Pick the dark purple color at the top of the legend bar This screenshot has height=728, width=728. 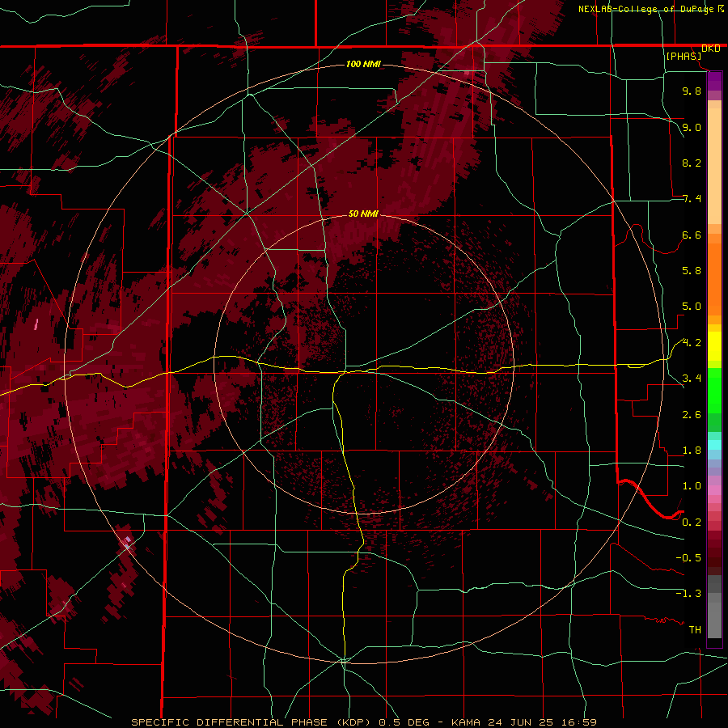(x=714, y=81)
